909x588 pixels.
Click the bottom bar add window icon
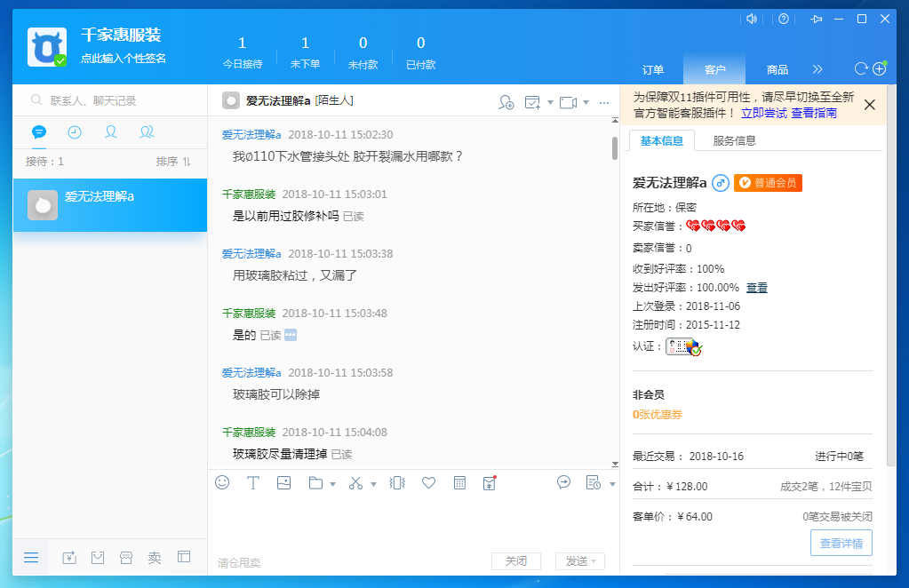pos(69,557)
